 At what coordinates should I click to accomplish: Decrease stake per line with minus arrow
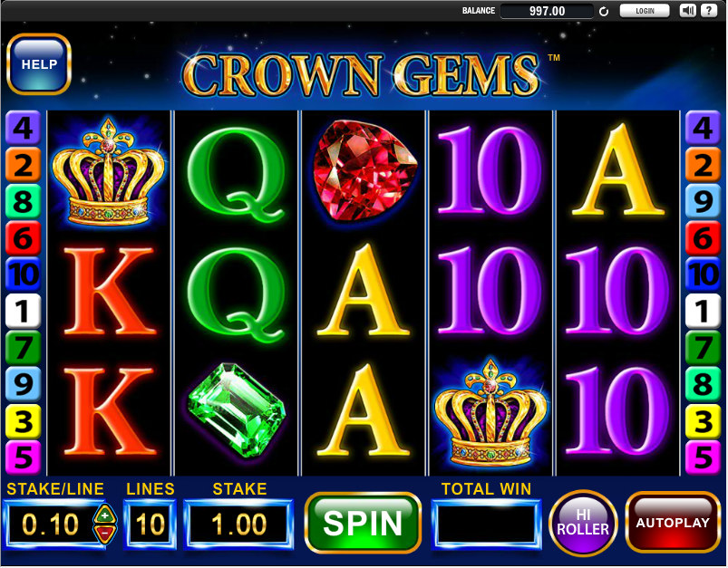tap(105, 534)
